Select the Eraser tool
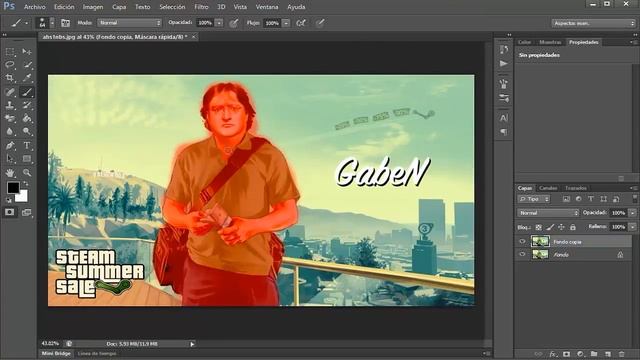 click(10, 118)
